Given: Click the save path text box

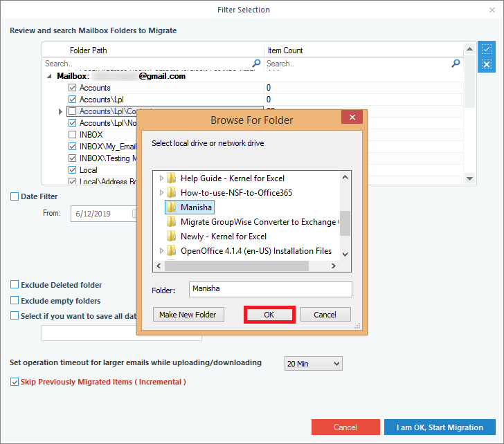Looking at the screenshot, I should pyautogui.click(x=121, y=333).
